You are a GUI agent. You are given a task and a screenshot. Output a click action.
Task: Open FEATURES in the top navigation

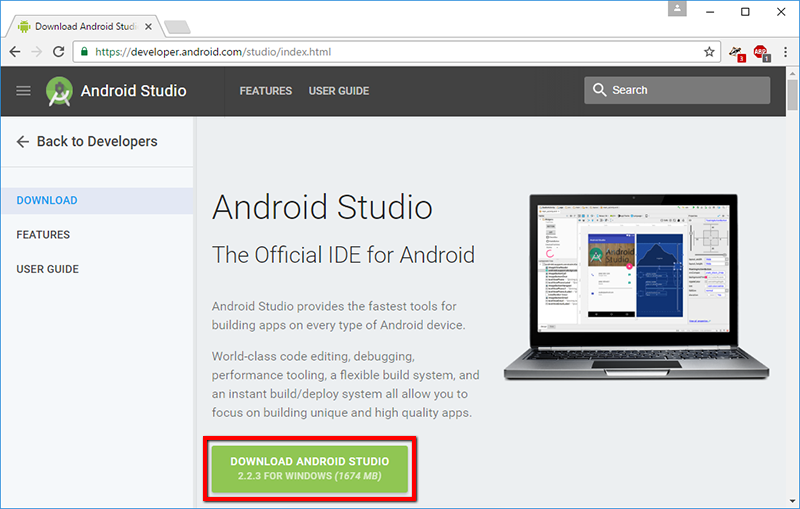tap(266, 91)
